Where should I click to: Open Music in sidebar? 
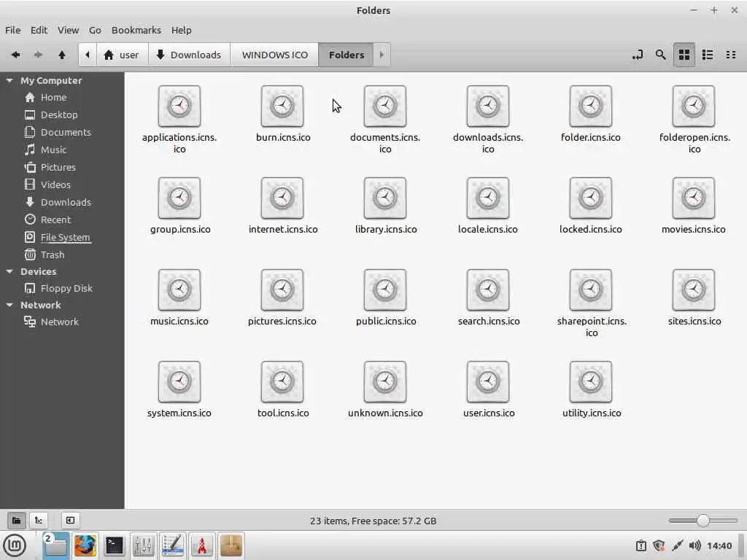pos(53,149)
